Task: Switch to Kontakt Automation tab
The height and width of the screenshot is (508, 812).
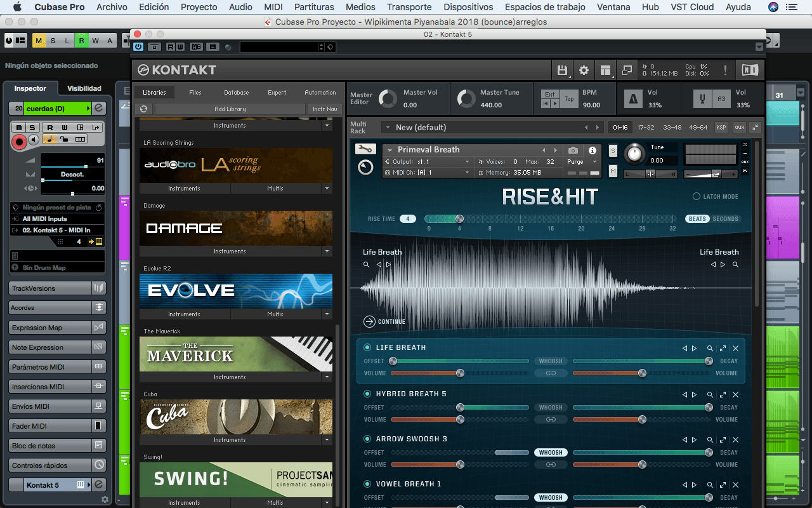Action: tap(320, 93)
